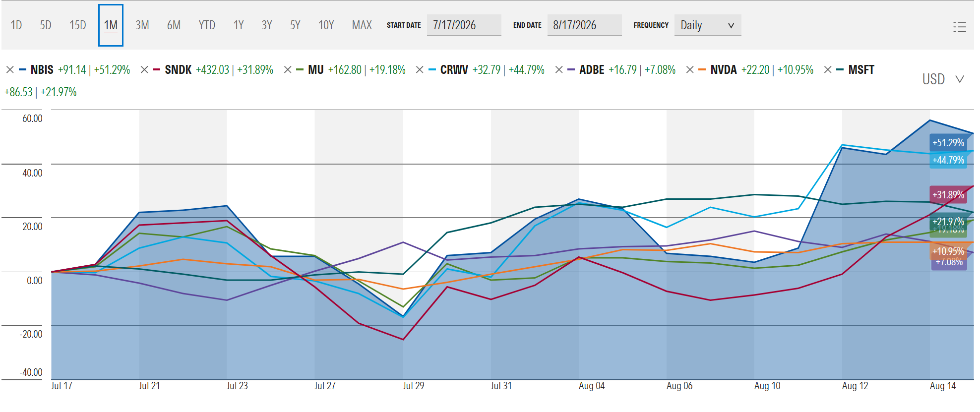The image size is (980, 412).
Task: Click the Jul 29 x-axis date label
Action: pos(414,386)
